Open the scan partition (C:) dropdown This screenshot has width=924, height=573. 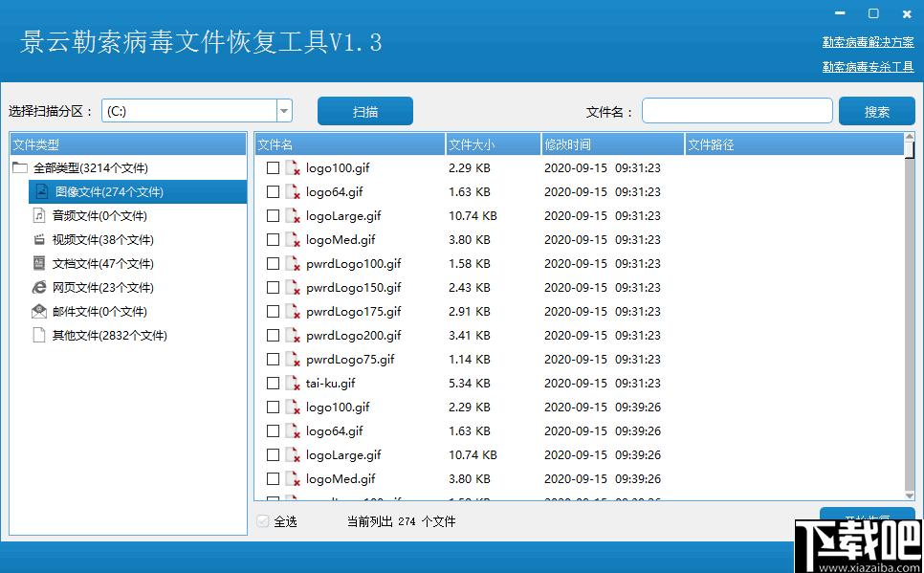pos(285,111)
